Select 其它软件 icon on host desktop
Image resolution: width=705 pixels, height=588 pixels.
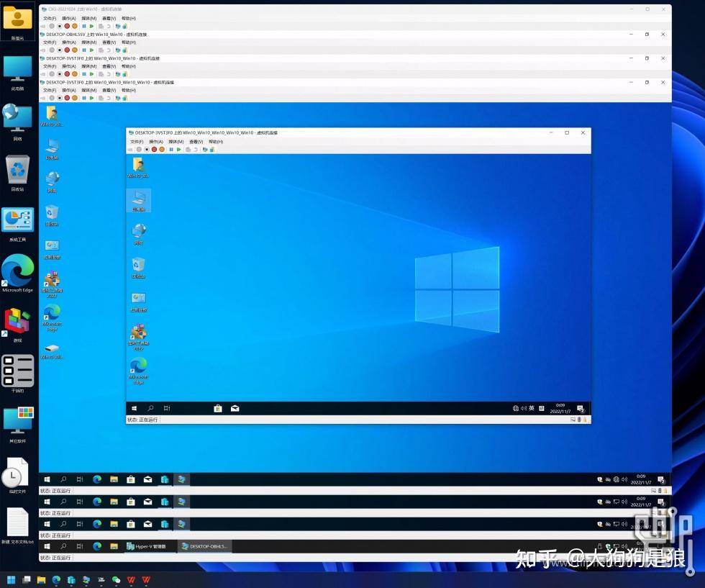(17, 425)
